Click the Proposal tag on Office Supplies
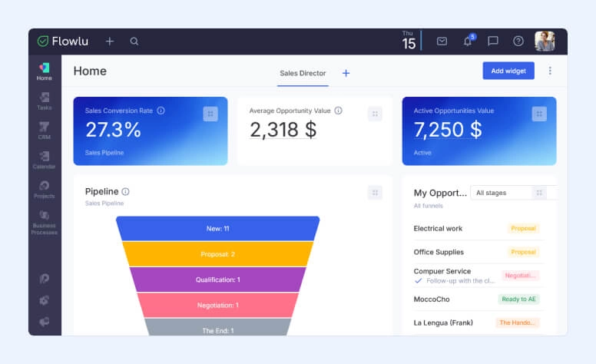 (x=523, y=252)
